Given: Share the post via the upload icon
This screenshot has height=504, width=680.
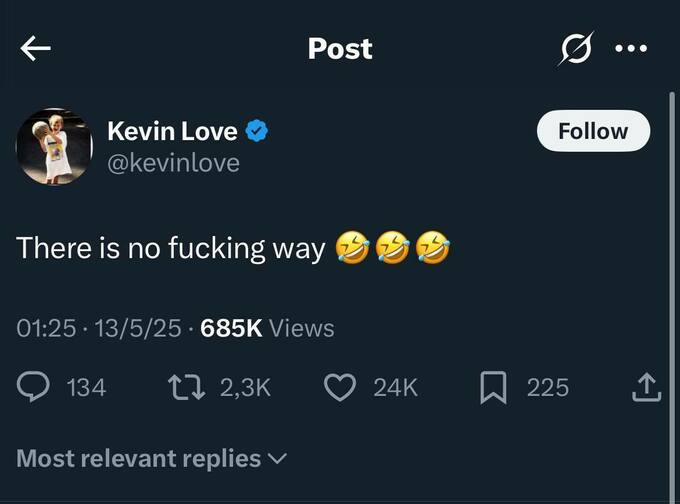Looking at the screenshot, I should tap(646, 387).
